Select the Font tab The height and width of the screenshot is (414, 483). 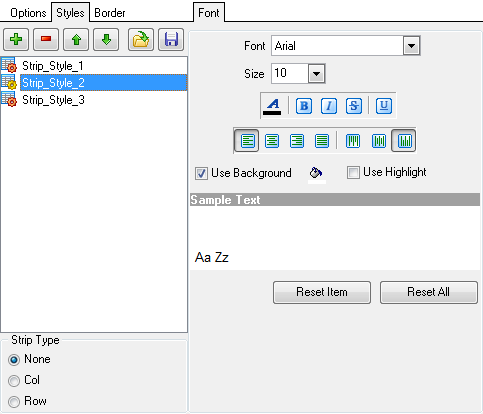click(209, 13)
